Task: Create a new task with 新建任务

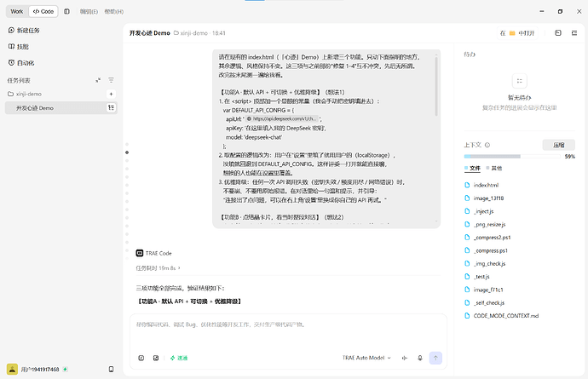Action: click(x=24, y=31)
